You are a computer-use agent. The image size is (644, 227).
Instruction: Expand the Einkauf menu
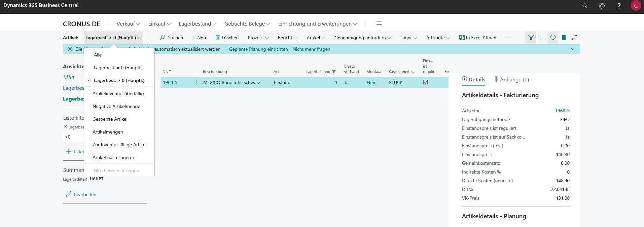pos(159,24)
